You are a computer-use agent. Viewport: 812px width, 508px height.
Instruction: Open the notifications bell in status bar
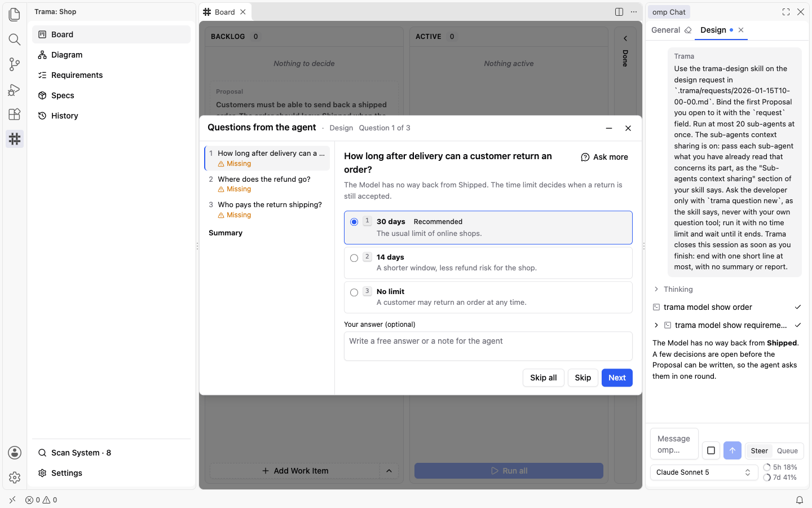[800, 500]
